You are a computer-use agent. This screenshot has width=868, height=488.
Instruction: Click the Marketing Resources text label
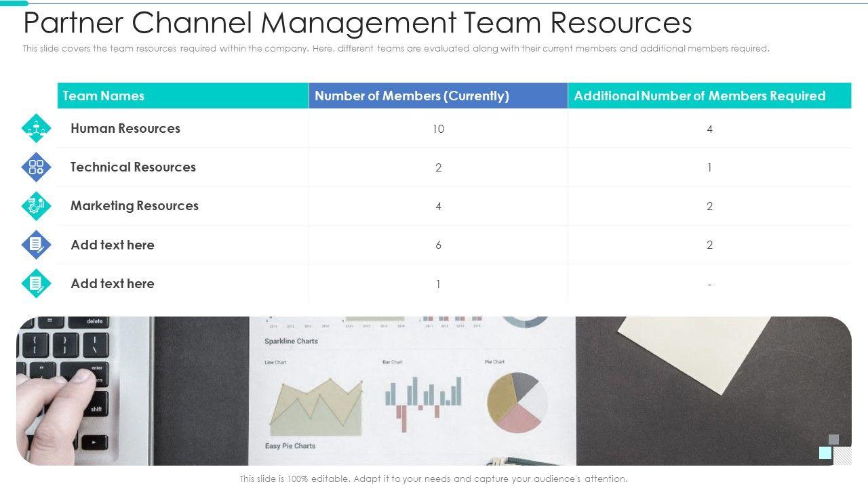click(134, 205)
